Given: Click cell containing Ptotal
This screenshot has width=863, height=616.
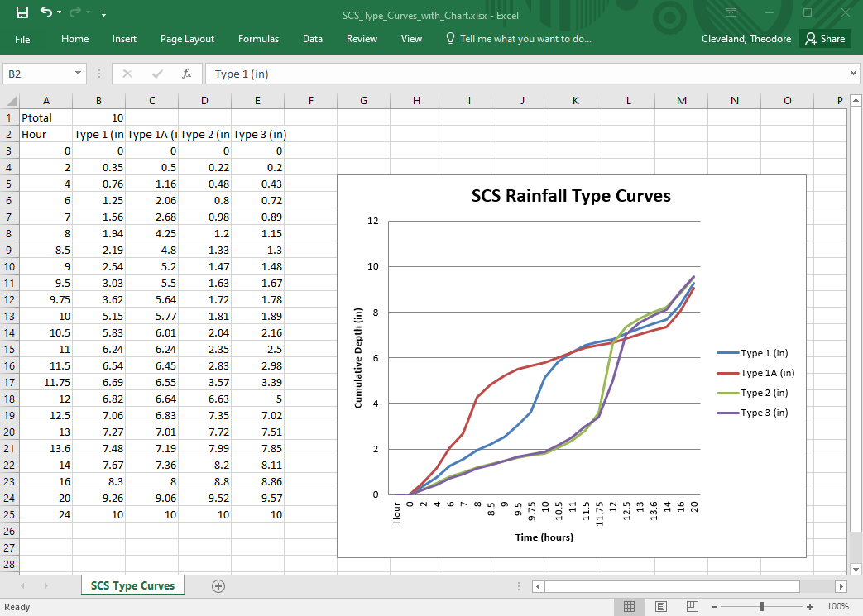Looking at the screenshot, I should pos(46,117).
